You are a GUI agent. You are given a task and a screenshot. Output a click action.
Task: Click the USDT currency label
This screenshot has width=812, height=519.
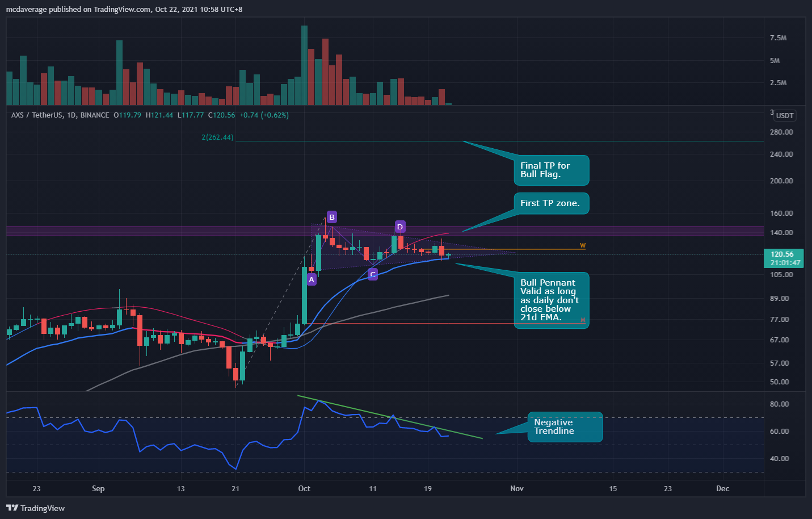click(x=785, y=116)
